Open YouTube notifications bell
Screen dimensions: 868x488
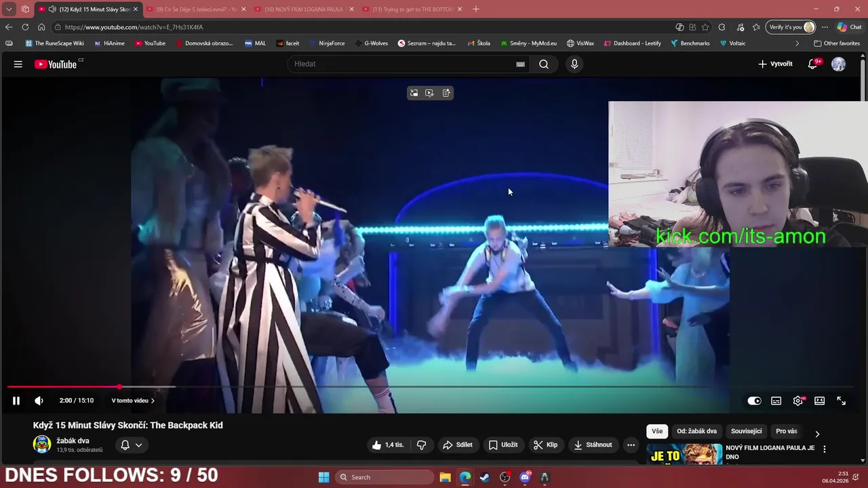click(x=813, y=64)
